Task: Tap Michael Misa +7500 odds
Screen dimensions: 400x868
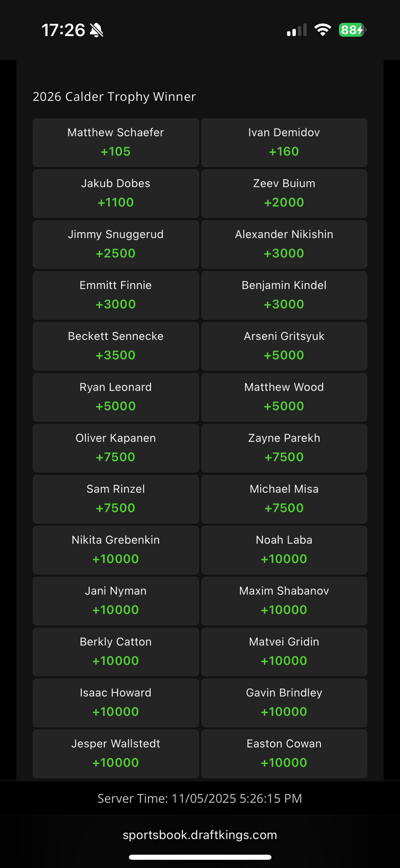Action: tap(284, 499)
